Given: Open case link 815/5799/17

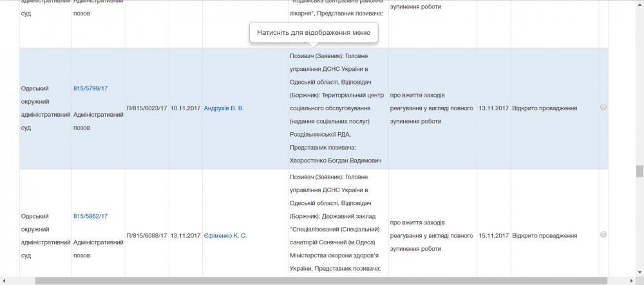Looking at the screenshot, I should click(x=90, y=88).
